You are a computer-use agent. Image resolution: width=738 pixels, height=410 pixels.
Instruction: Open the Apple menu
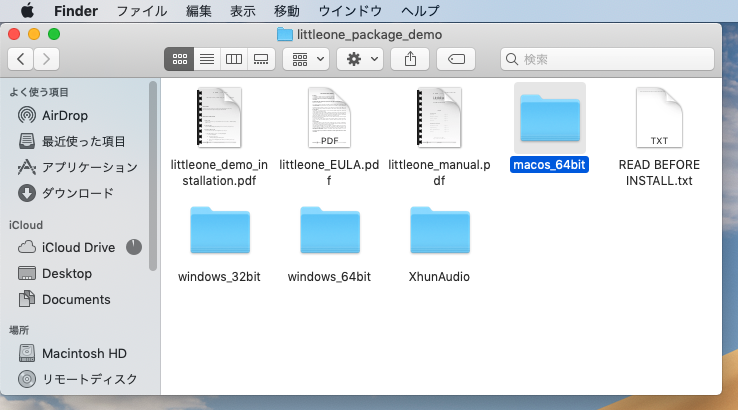point(27,10)
